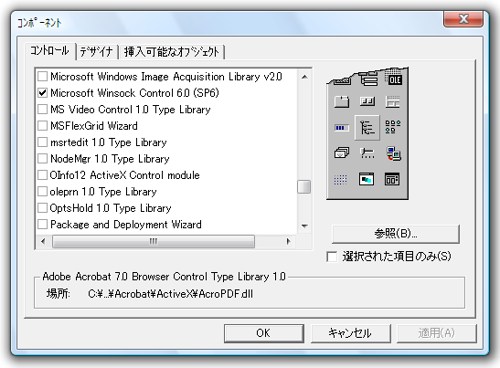Viewport: 500px width, 368px height.
Task: Click the highlighted TreeView icon in toolbox picture
Action: [367, 127]
